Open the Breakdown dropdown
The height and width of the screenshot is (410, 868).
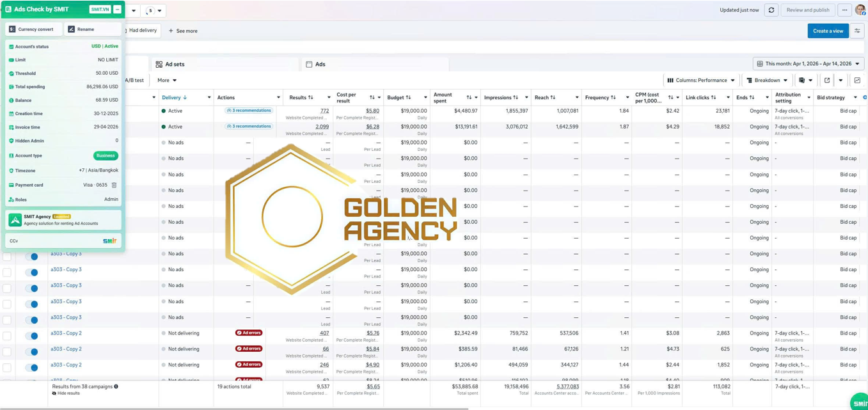pyautogui.click(x=767, y=81)
